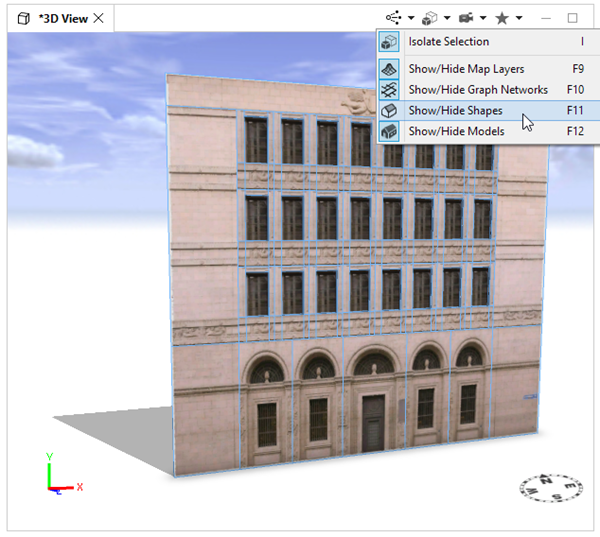Click the camera icon in toolbar

pos(467,18)
